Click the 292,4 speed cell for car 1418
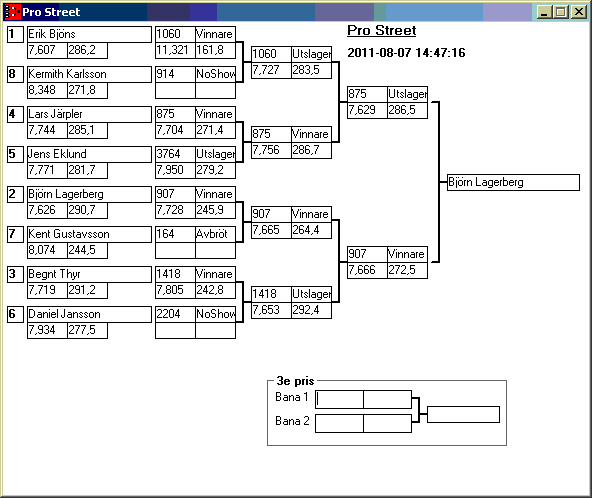Viewport: 592px width, 498px height. click(311, 310)
